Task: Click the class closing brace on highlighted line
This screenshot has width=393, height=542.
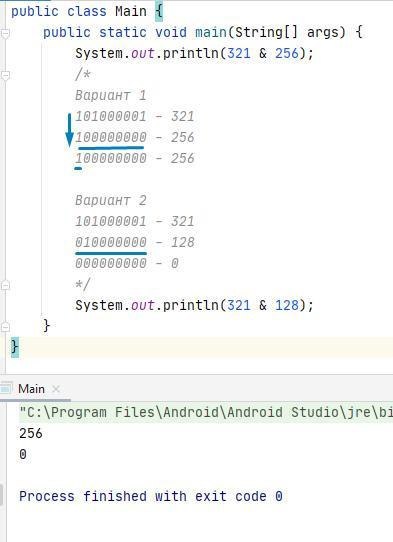Action: pos(15,347)
